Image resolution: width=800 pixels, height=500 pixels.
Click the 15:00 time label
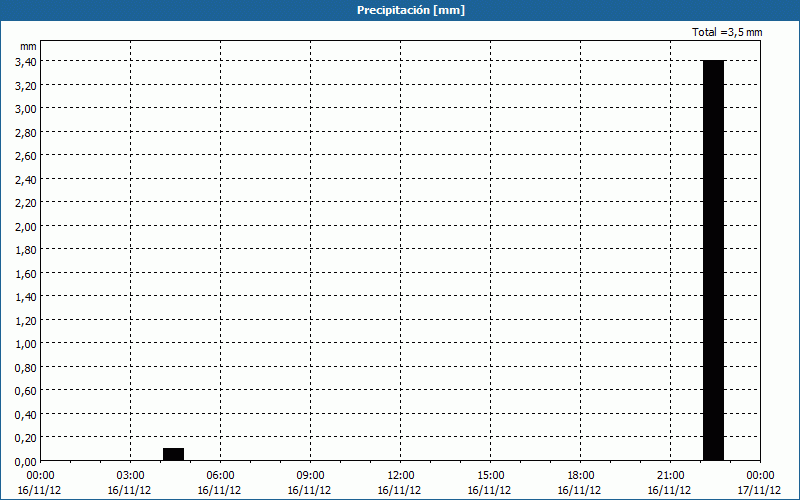pyautogui.click(x=490, y=476)
